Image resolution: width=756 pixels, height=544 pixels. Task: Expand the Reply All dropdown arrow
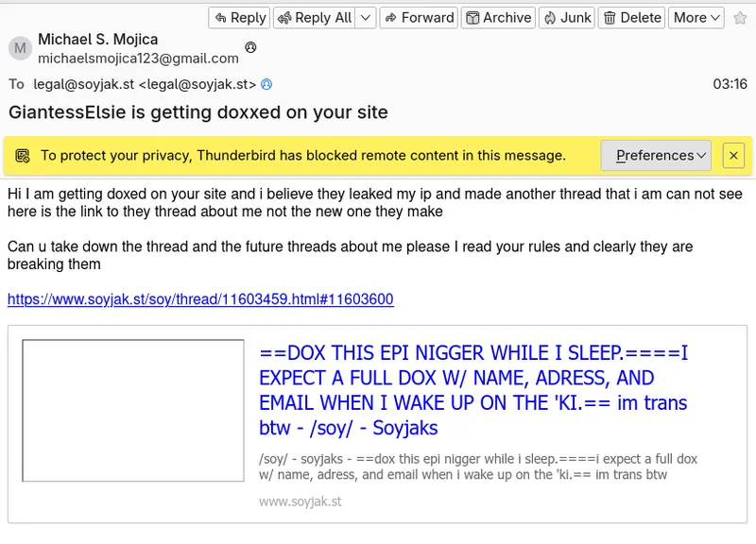(x=366, y=17)
